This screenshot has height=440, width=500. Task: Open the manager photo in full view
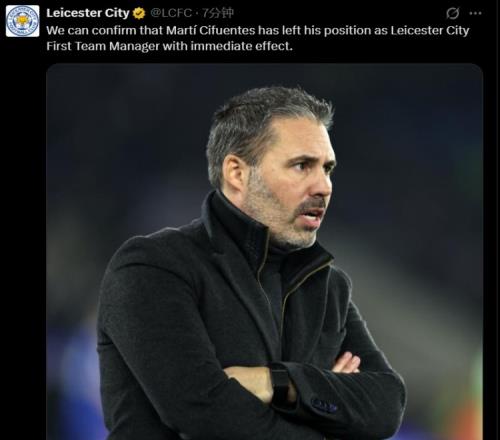click(x=264, y=252)
